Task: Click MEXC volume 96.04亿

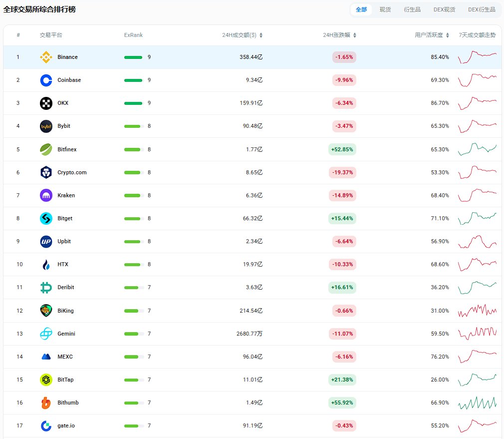Action: click(x=252, y=357)
